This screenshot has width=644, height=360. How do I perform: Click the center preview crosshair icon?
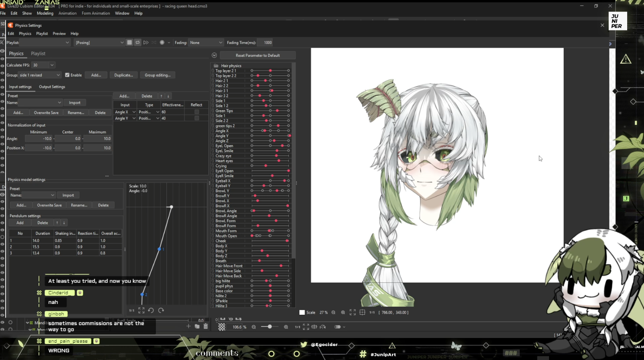(x=362, y=312)
